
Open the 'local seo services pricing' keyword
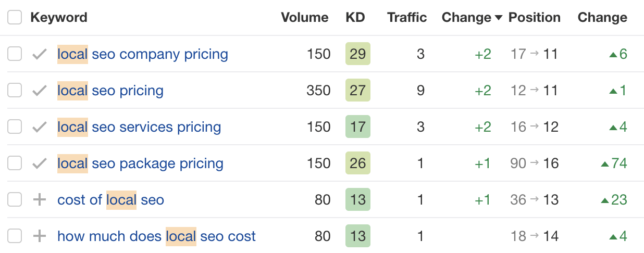[x=139, y=127]
